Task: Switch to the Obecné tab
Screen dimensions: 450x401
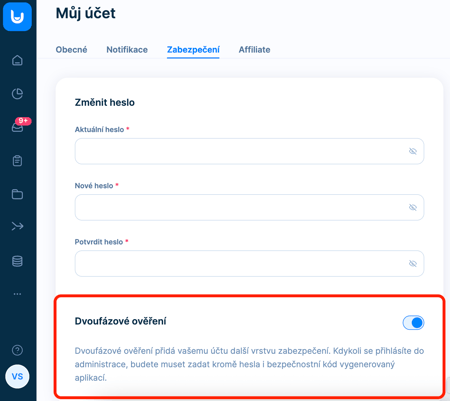Action: pyautogui.click(x=71, y=50)
